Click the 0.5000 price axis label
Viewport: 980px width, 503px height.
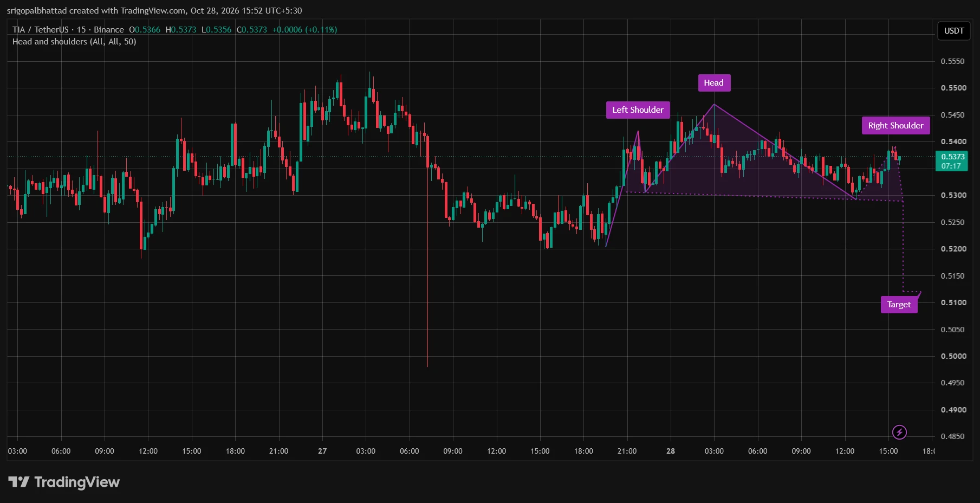(x=953, y=356)
